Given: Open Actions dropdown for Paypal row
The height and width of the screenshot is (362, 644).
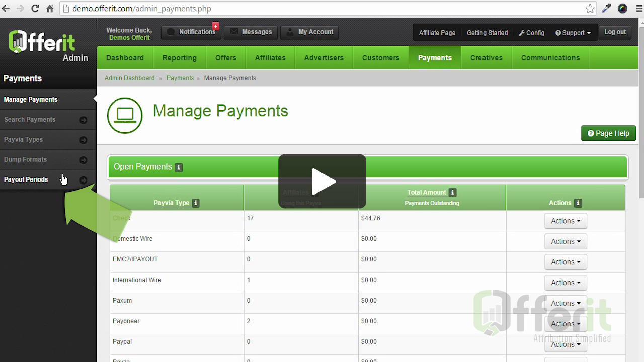Looking at the screenshot, I should (566, 344).
